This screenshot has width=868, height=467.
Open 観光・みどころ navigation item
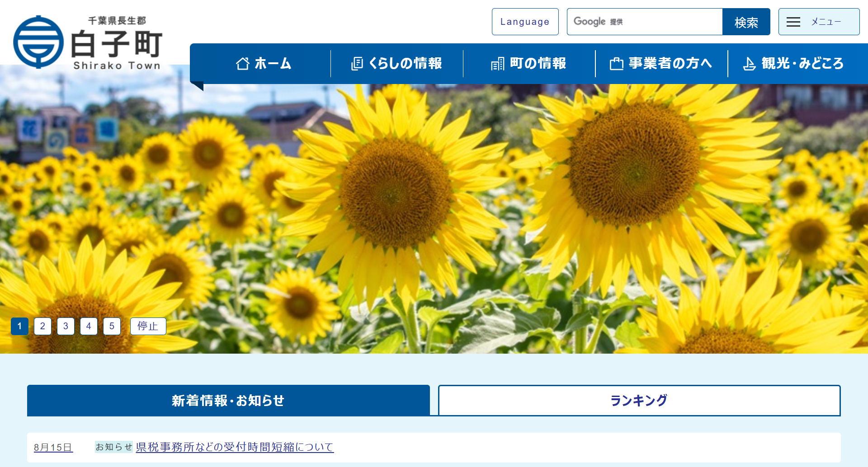(x=794, y=64)
